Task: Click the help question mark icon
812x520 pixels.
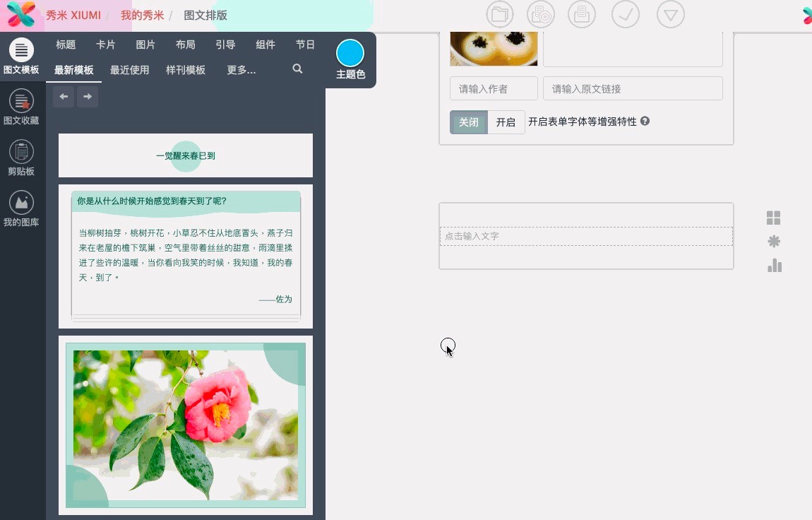Action: click(x=645, y=122)
